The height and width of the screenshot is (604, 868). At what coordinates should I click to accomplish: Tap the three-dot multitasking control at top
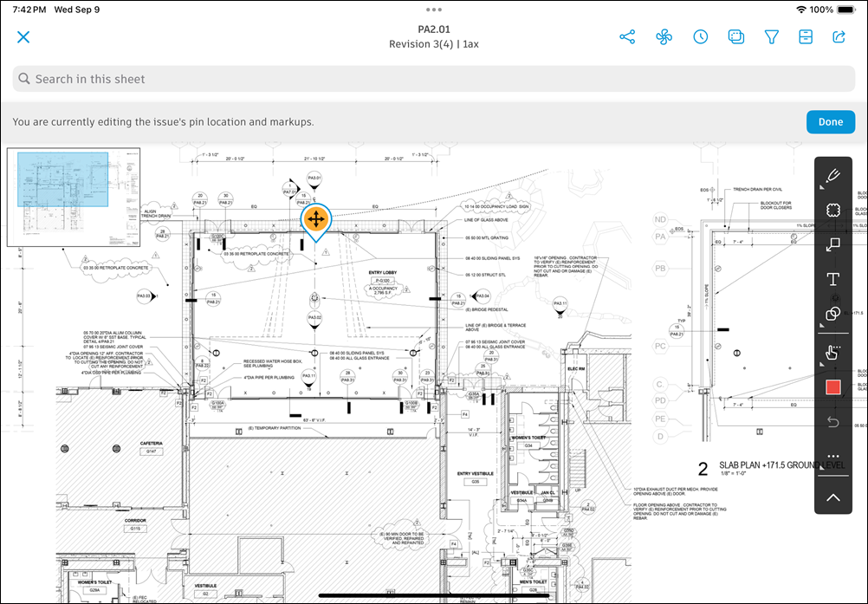pos(434,10)
